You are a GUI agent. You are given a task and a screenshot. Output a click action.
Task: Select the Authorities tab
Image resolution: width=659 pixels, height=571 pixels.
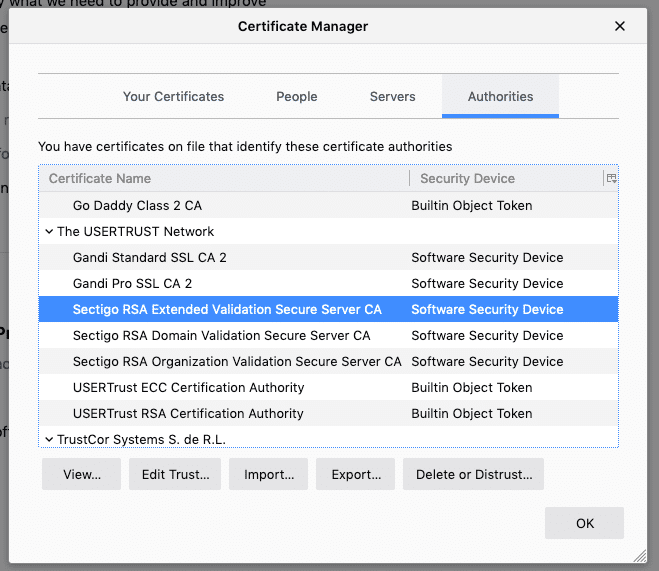pyautogui.click(x=500, y=97)
